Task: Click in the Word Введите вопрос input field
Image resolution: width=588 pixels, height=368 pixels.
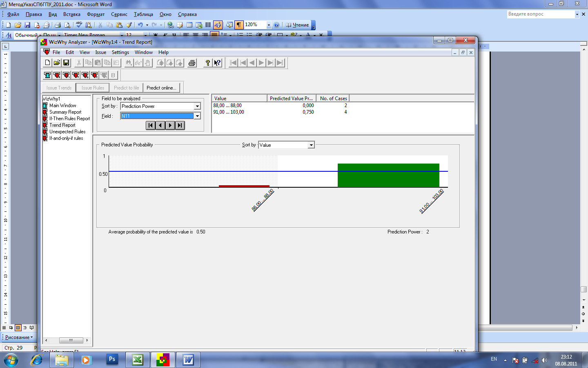Action: [541, 14]
